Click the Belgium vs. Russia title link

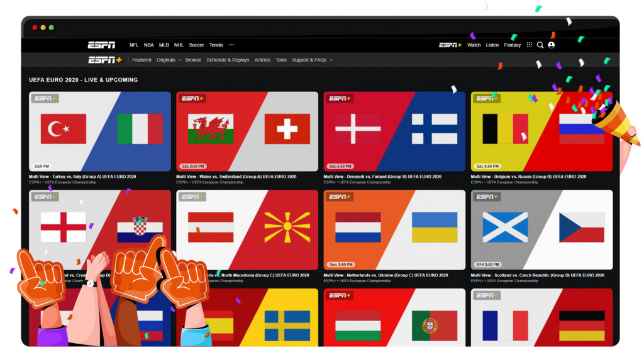click(528, 177)
